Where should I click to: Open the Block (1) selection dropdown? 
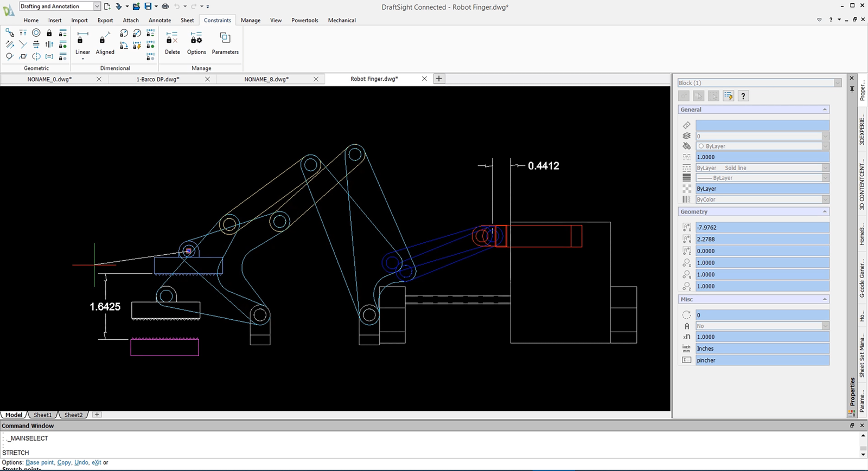[838, 83]
